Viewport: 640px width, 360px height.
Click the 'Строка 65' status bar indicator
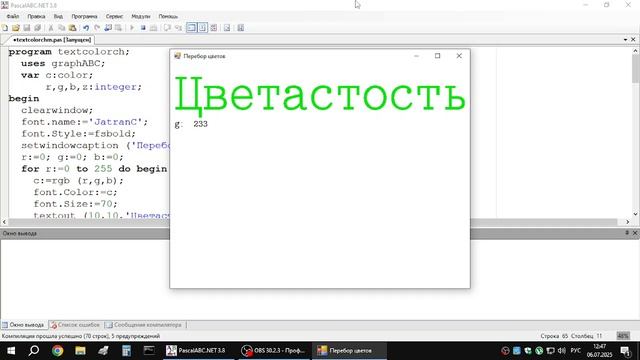[554, 336]
